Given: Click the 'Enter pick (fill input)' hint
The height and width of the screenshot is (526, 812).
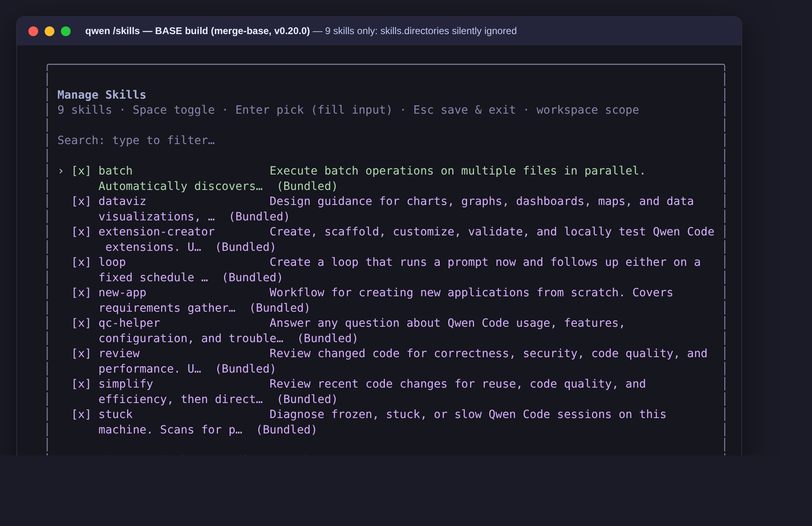Looking at the screenshot, I should (x=314, y=110).
